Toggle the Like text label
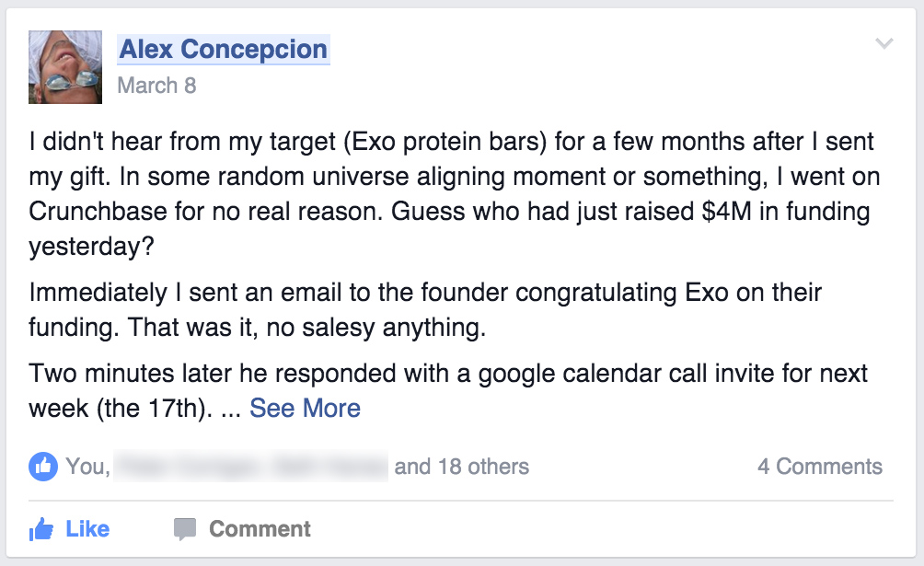The height and width of the screenshot is (566, 924). (x=87, y=529)
